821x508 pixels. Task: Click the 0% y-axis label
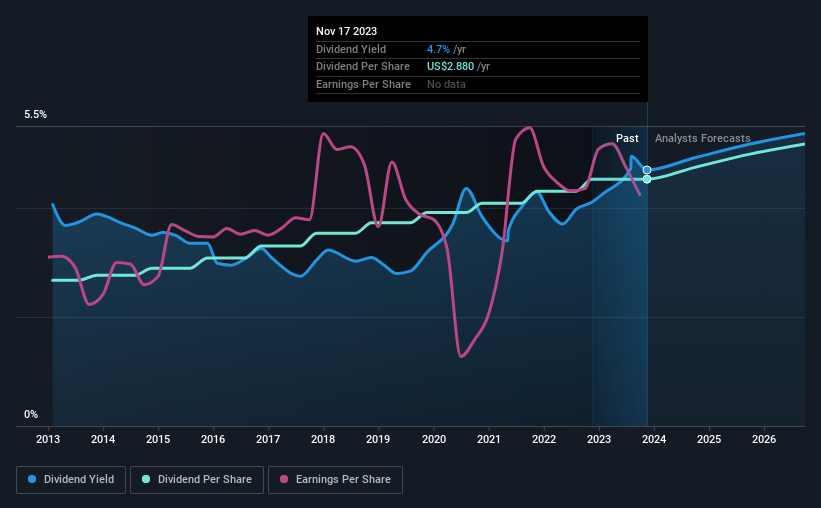coord(31,414)
